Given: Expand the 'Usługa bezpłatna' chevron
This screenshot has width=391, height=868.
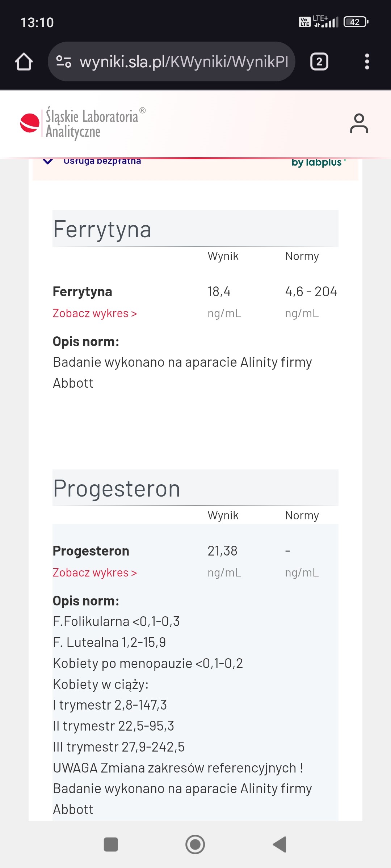Looking at the screenshot, I should click(48, 161).
